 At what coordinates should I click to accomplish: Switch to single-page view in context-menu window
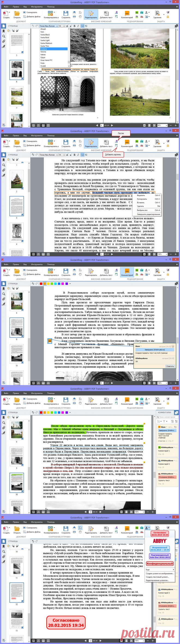pos(34,254)
